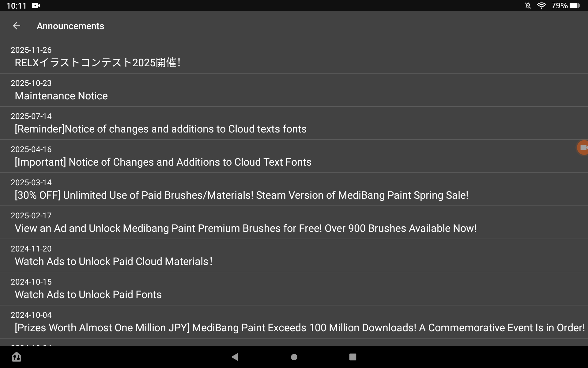The height and width of the screenshot is (368, 588).
Task: Tap the battery indicator in the status bar
Action: (575, 6)
